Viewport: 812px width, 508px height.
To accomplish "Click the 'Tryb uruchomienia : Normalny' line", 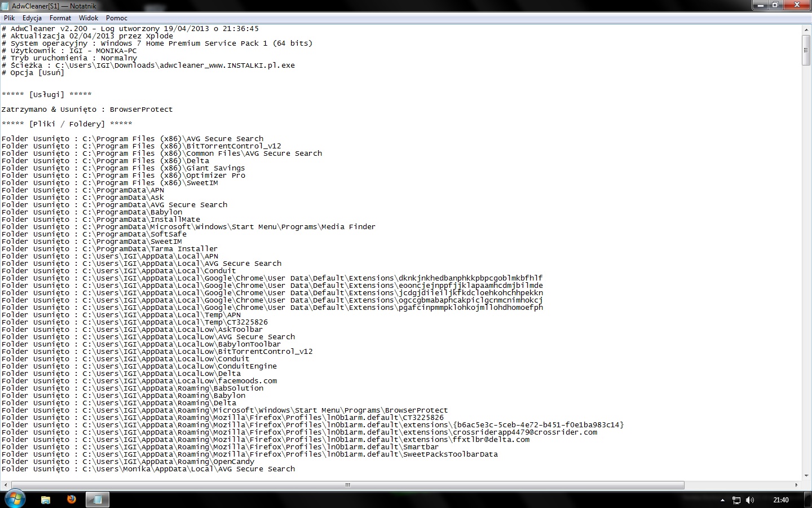I will point(69,58).
